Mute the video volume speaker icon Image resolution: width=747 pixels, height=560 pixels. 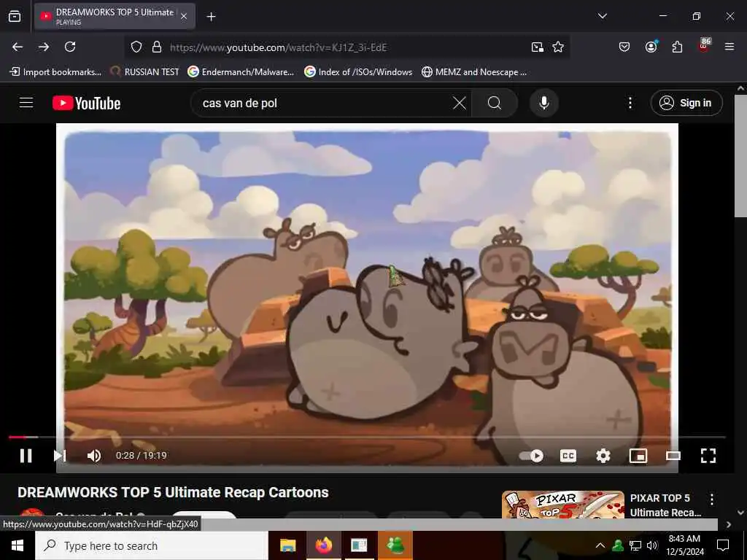coord(94,456)
